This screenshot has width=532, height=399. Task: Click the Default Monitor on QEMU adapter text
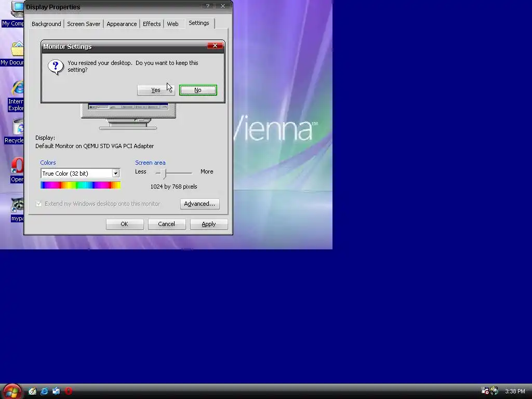(95, 146)
